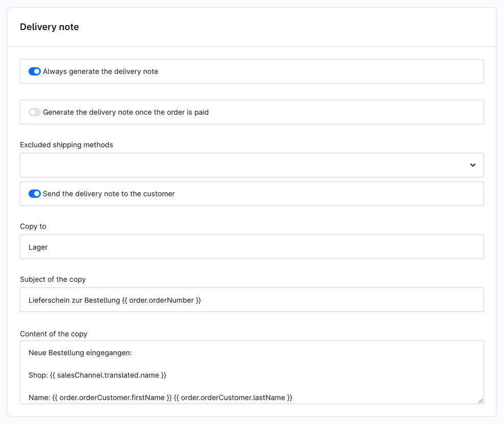Focus the Subject of the copy input

point(251,300)
